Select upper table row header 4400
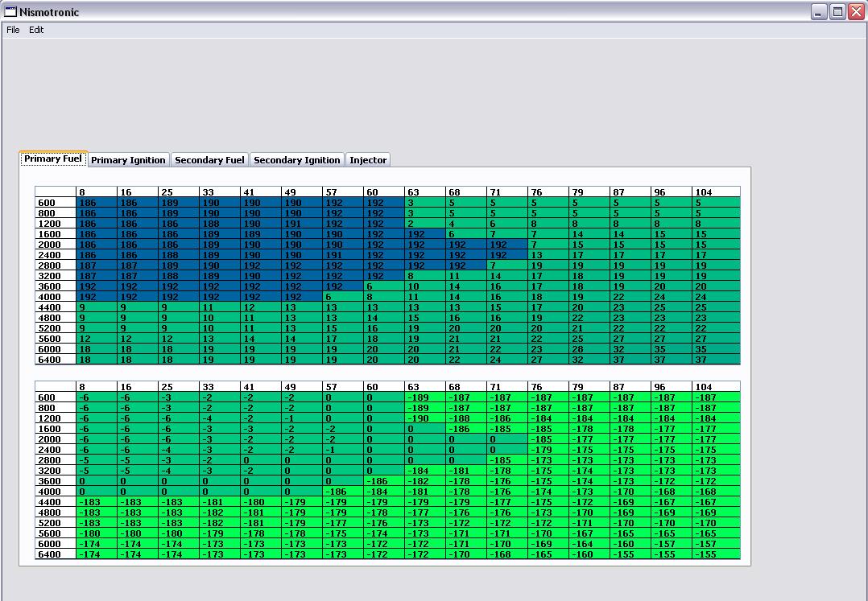This screenshot has width=868, height=601. 56,307
